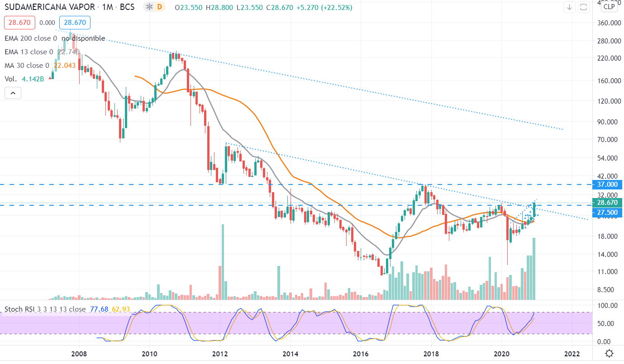Click the orange 22.043 MA 30 value
Image resolution: width=624 pixels, height=364 pixels.
[x=64, y=66]
